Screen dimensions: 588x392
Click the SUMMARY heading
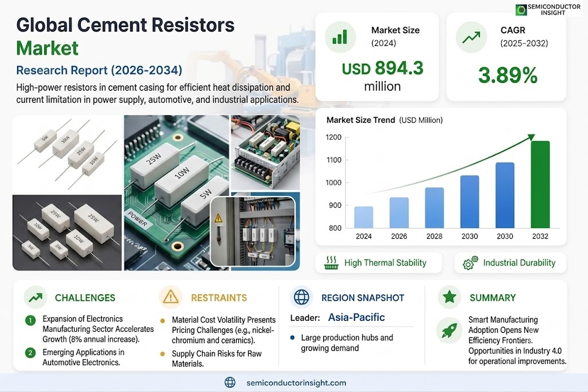click(x=493, y=297)
